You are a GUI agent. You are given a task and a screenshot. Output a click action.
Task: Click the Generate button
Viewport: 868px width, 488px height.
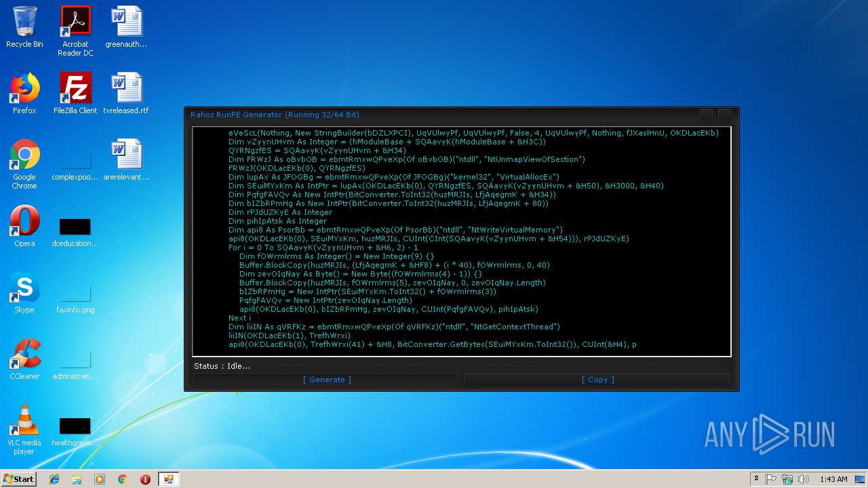325,380
